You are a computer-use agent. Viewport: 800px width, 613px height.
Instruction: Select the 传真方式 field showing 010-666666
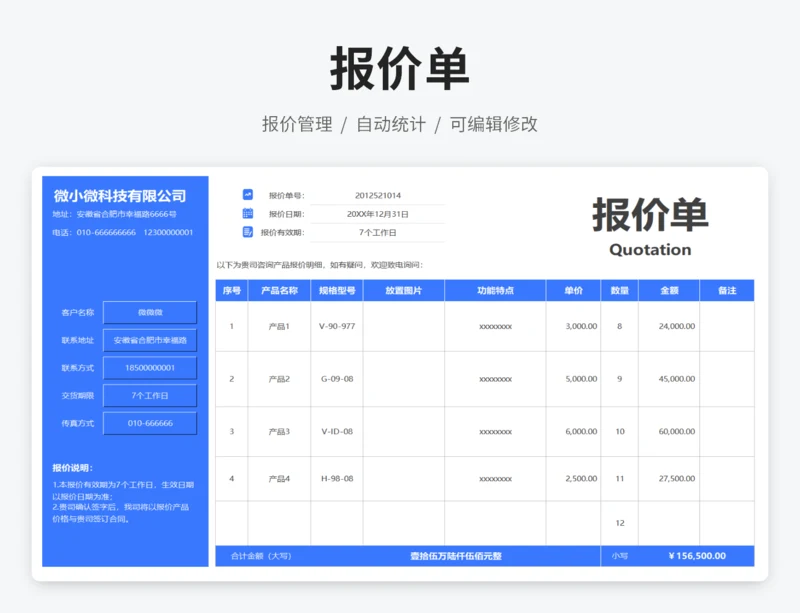(x=150, y=423)
